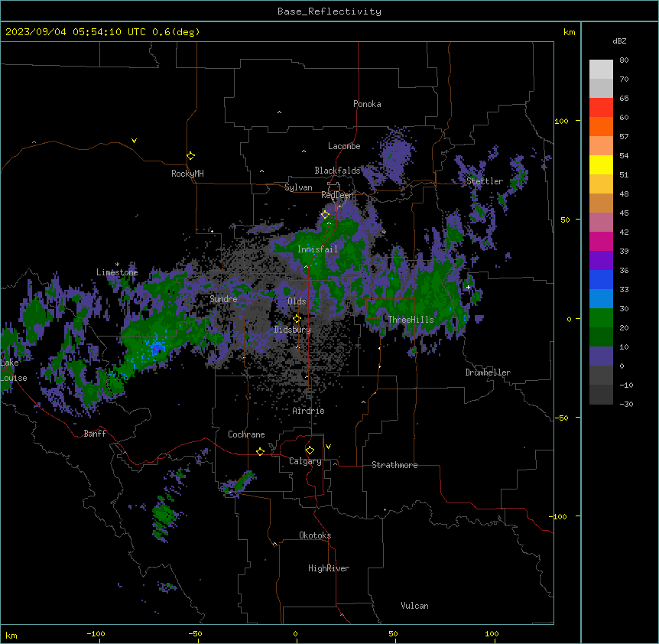Image resolution: width=659 pixels, height=644 pixels.
Task: Select the yellow 54-51 dBZ legend swatch
Action: tap(601, 164)
